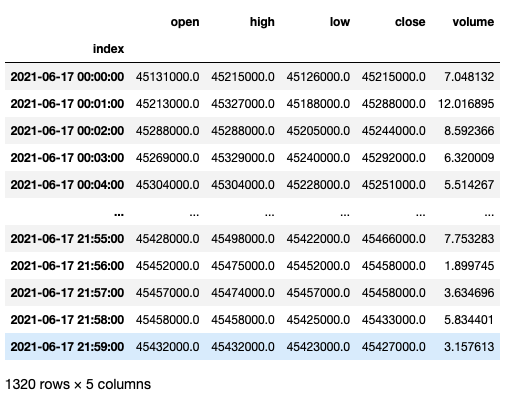
Task: Select row label 2021-06-17 00:02:00
Action: (x=67, y=131)
